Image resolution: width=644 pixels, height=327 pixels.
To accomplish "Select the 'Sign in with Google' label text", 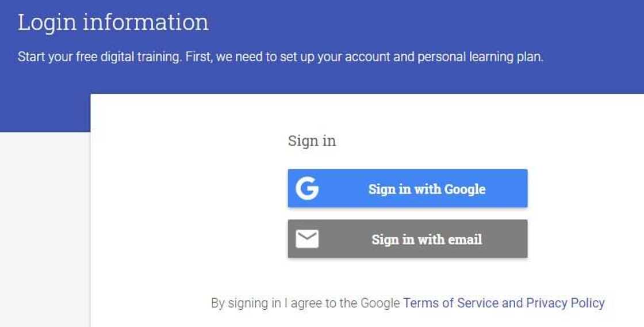I will pyautogui.click(x=427, y=189).
